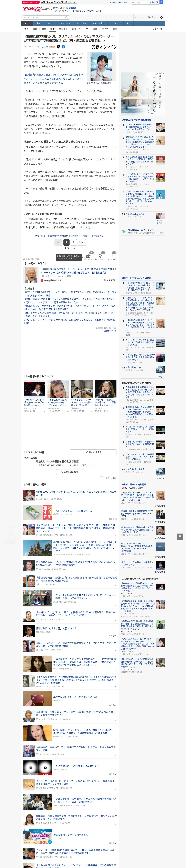Open the エキスパート navigation tab
The height and width of the screenshot is (868, 186).
click(64, 24)
